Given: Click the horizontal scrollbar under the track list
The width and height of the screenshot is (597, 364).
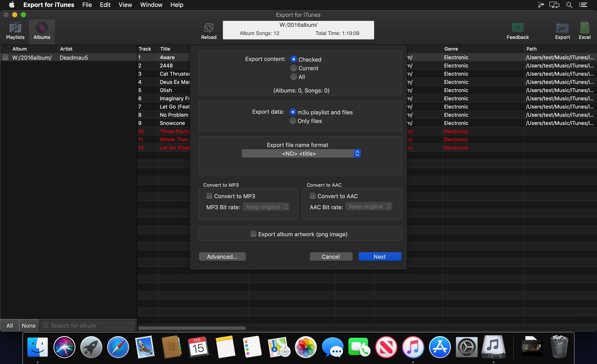Looking at the screenshot, I should (x=192, y=328).
